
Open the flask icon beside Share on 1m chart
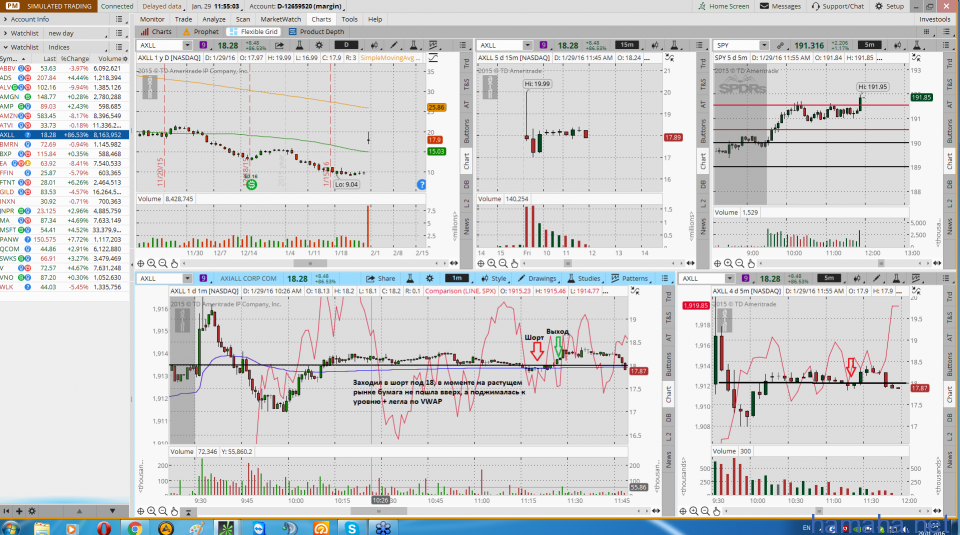click(x=410, y=279)
